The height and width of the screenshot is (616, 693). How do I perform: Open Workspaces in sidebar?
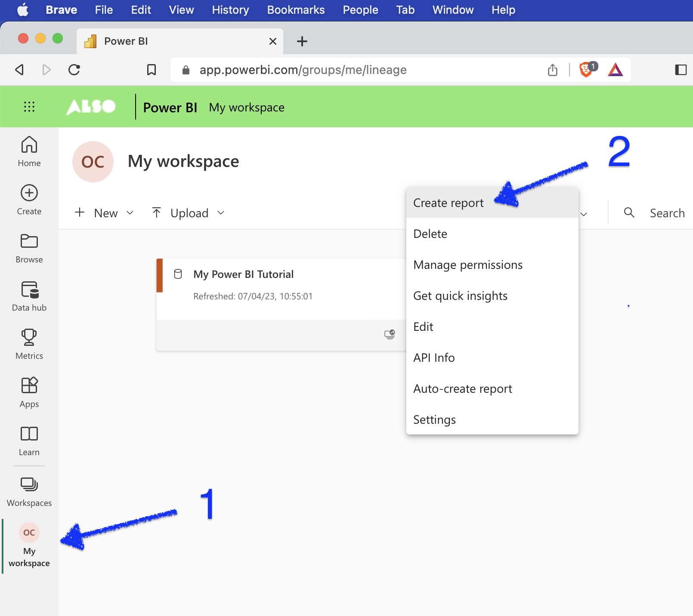pos(29,491)
